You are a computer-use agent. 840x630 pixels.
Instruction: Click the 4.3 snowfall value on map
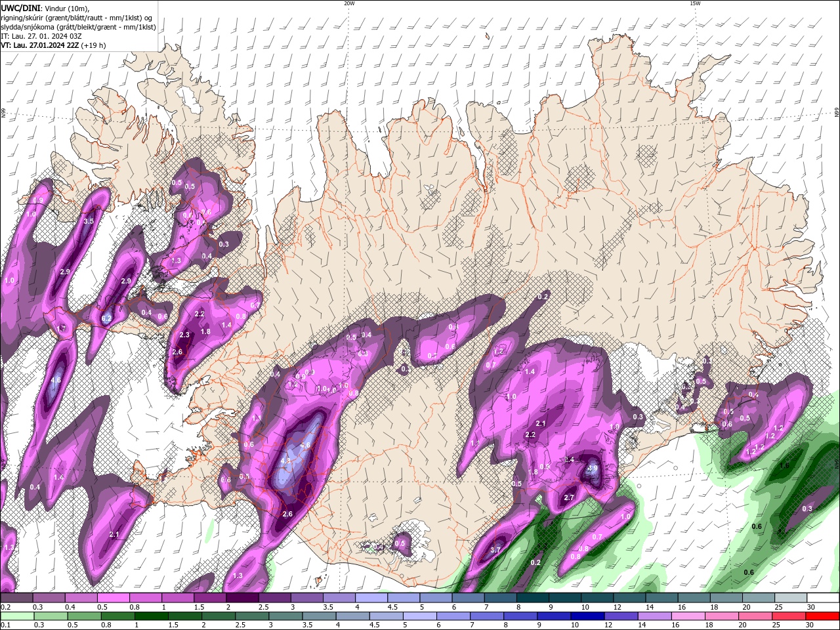(x=285, y=461)
